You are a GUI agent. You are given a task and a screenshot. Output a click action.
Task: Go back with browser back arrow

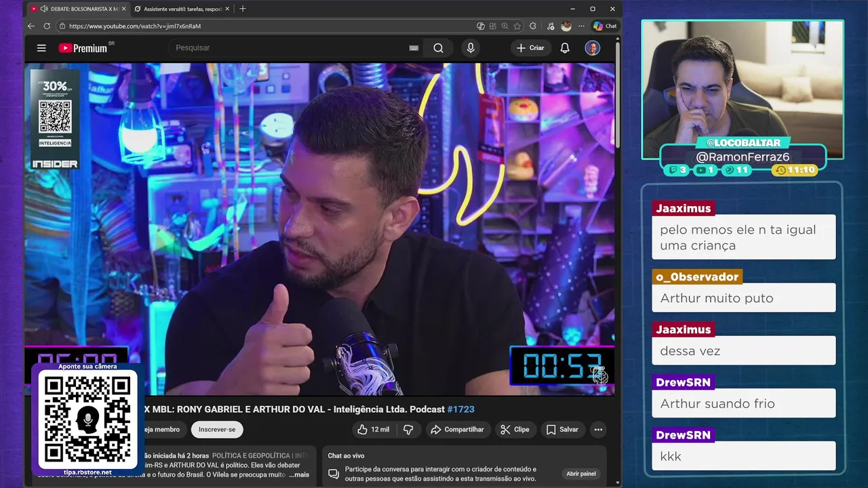[x=31, y=26]
